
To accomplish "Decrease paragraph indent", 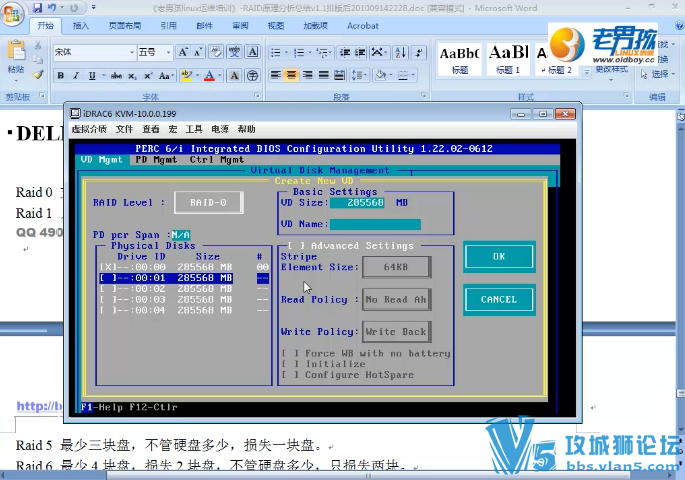I will click(x=345, y=53).
